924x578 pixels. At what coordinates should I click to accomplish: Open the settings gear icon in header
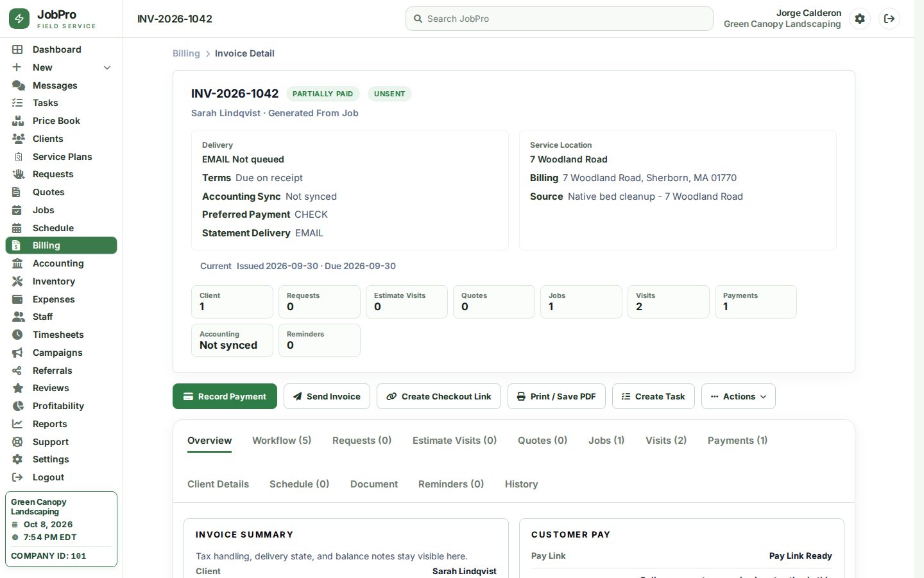[860, 19]
